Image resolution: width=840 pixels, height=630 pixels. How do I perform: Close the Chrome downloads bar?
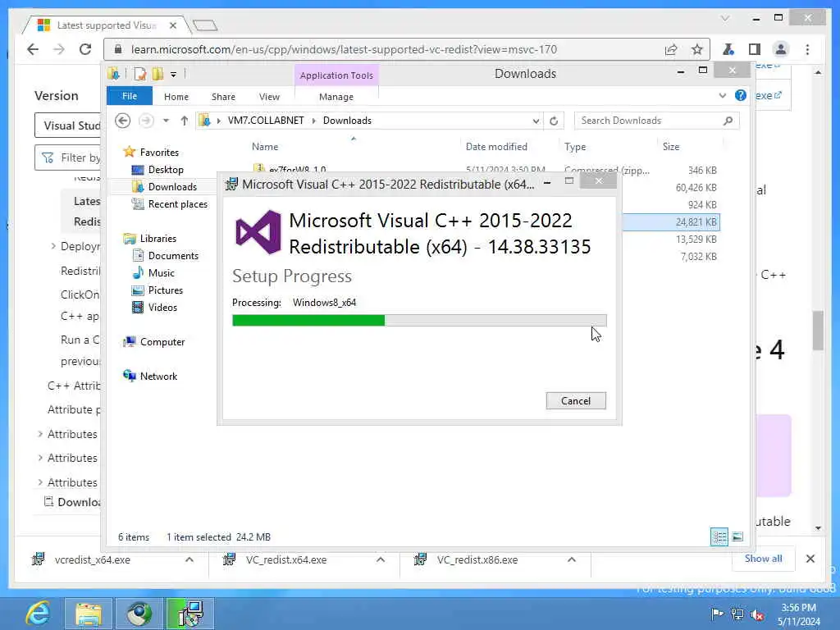[810, 559]
